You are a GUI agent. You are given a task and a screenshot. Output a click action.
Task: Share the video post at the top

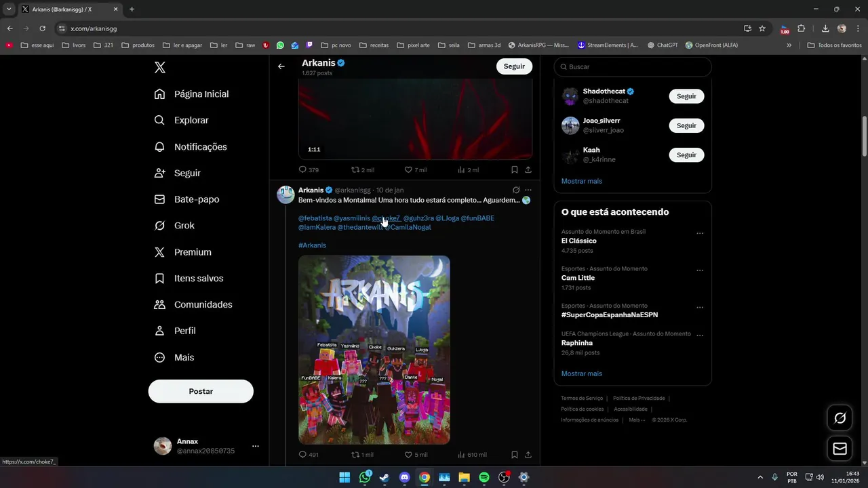pos(528,169)
